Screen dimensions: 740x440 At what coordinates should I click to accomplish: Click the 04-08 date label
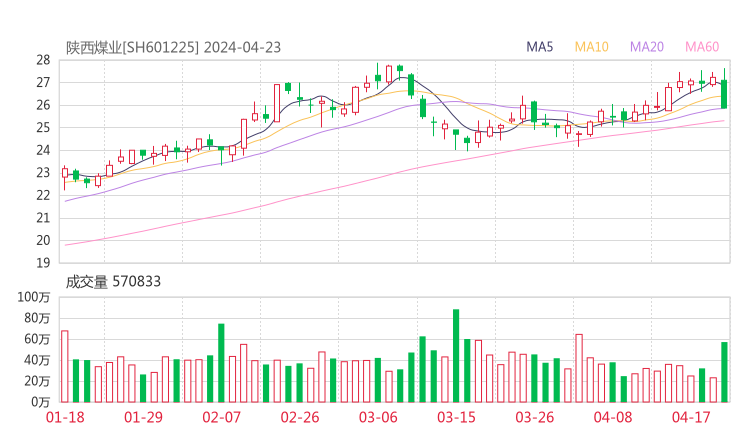[613, 417]
